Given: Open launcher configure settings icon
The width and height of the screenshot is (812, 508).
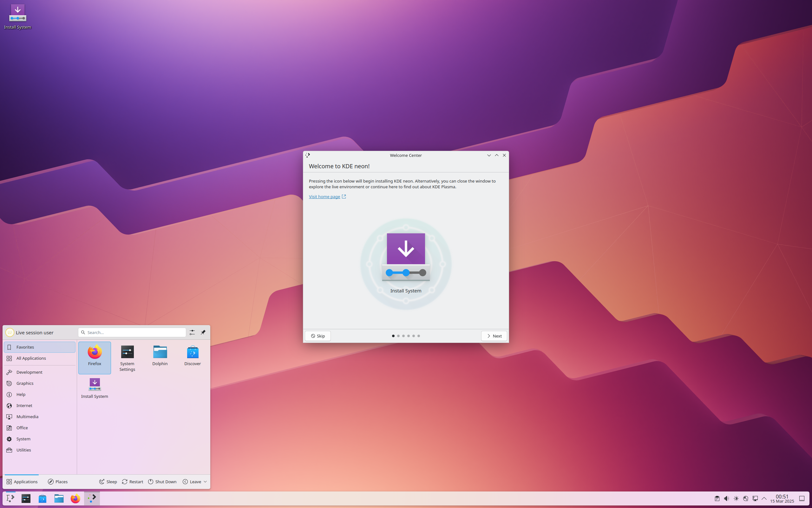Looking at the screenshot, I should point(192,332).
